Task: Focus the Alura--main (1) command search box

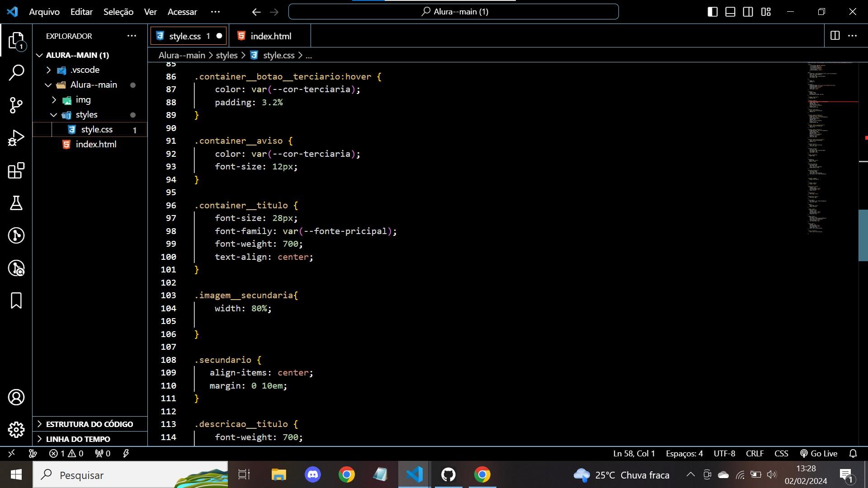Action: [453, 12]
